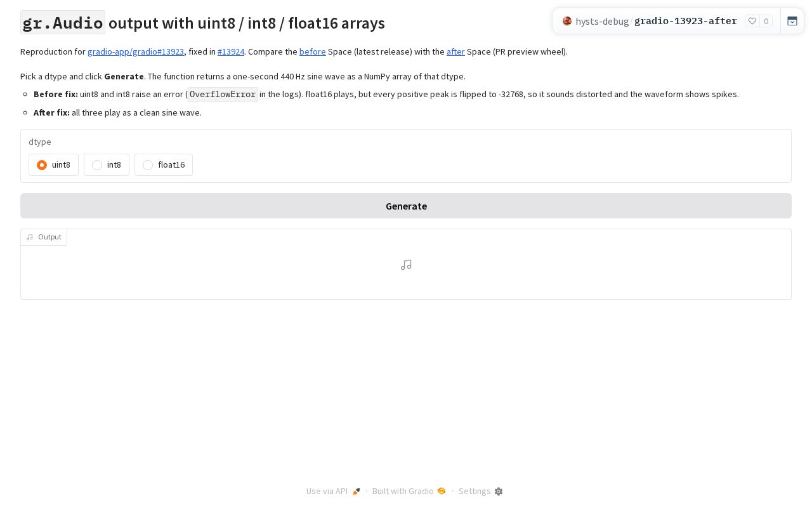Click the 'dtype' group label
Screen dimensions: 812x508
(40, 142)
